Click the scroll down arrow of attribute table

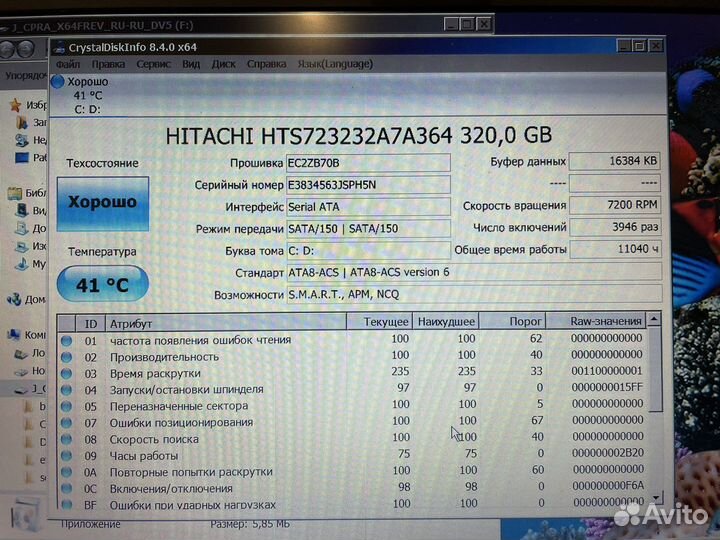pos(657,497)
